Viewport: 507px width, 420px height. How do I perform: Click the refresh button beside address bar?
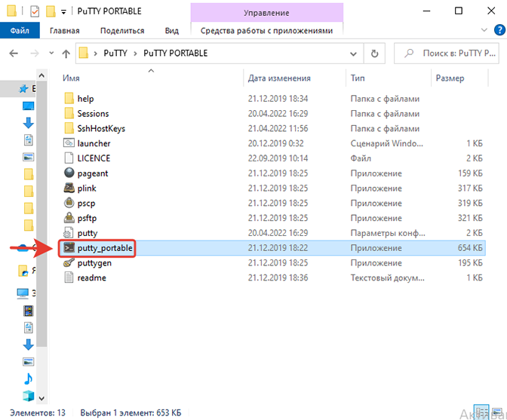[375, 54]
